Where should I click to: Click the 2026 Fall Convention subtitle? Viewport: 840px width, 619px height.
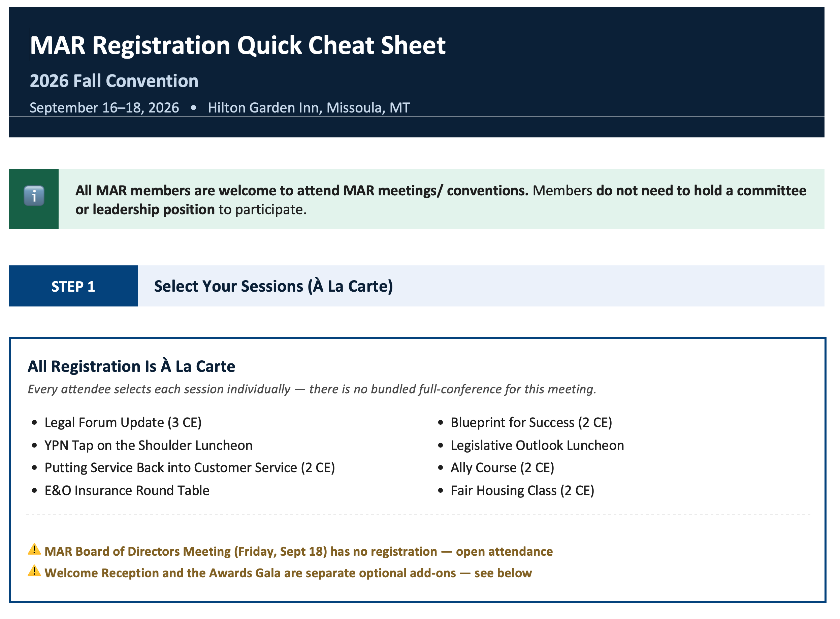pos(114,81)
